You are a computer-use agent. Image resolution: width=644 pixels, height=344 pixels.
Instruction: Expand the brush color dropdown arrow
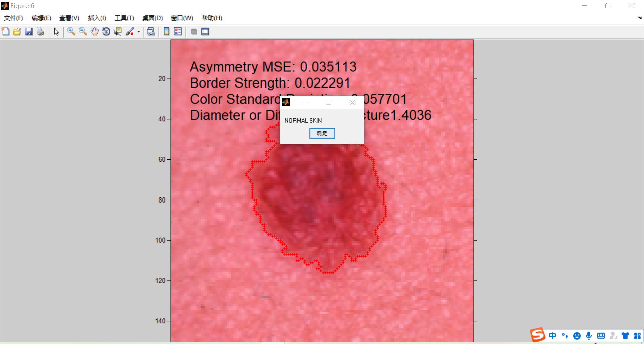tap(139, 32)
